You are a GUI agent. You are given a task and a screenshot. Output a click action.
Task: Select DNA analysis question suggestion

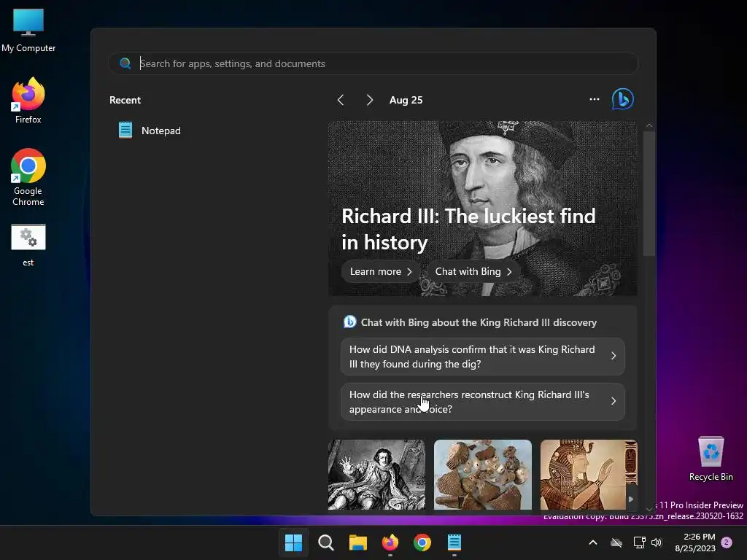(483, 357)
